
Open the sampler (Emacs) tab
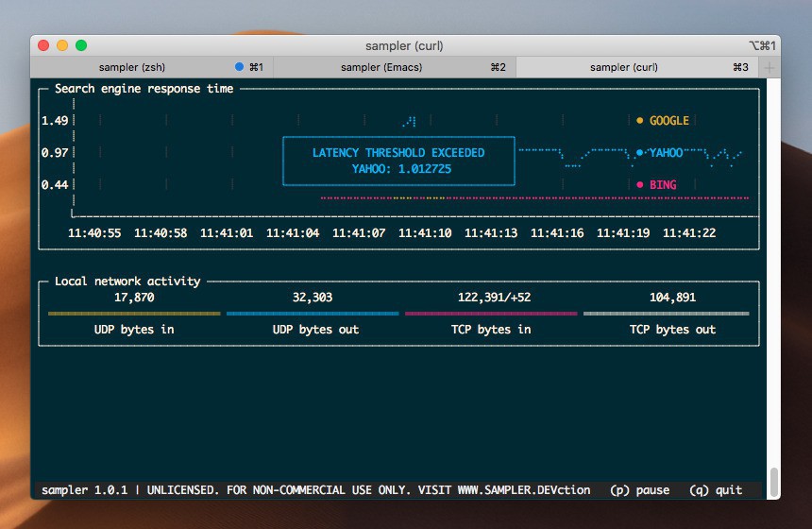(x=381, y=67)
